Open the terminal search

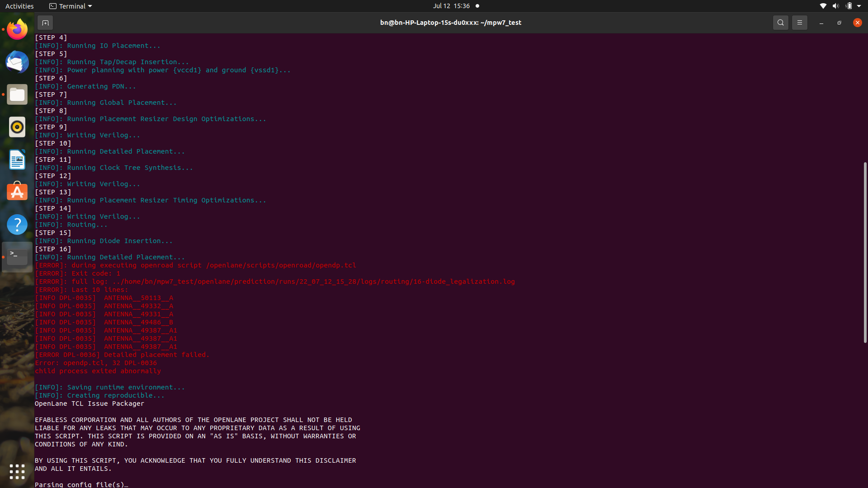(780, 22)
